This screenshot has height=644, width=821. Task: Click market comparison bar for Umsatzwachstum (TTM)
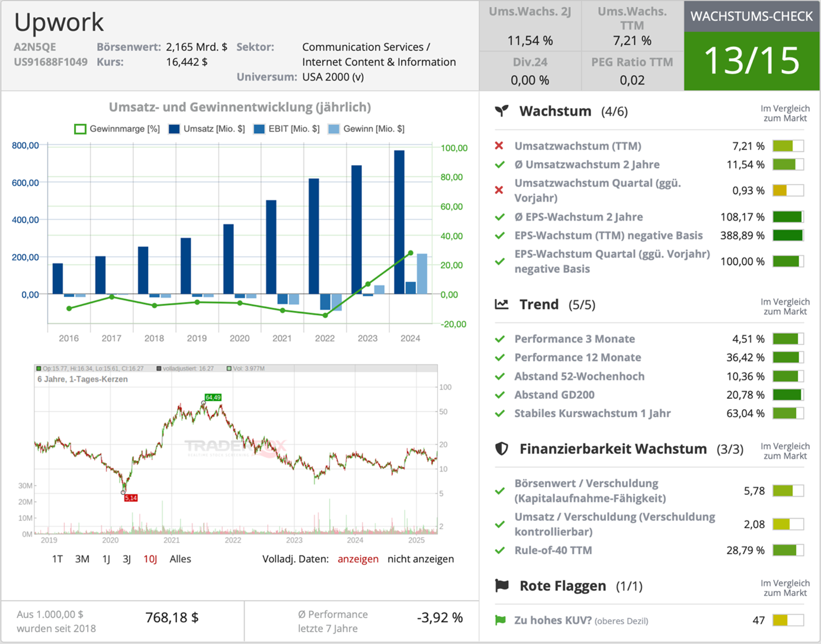point(788,146)
